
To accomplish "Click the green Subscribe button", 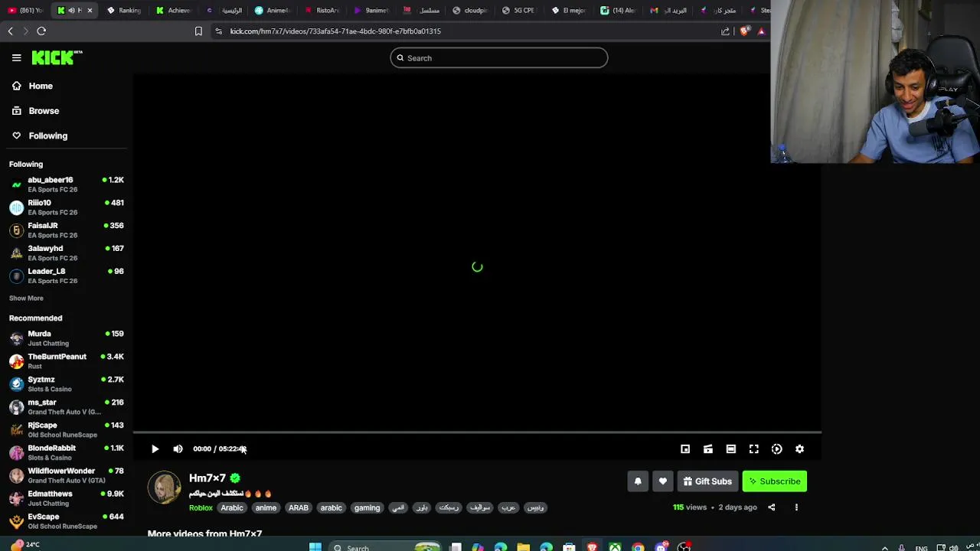I will coord(774,481).
